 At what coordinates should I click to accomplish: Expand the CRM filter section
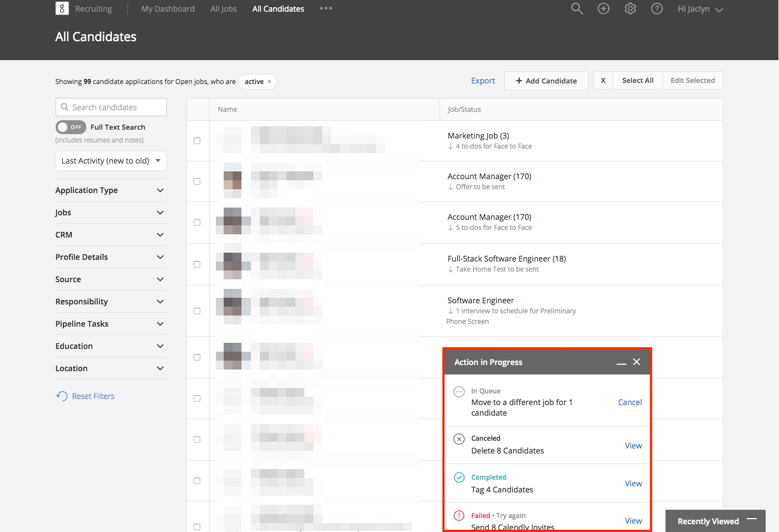111,235
